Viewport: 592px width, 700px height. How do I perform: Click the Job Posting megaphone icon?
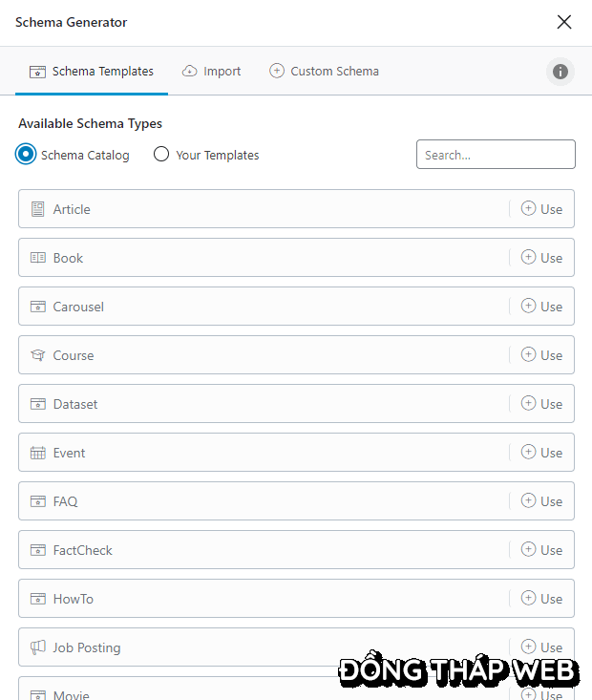click(x=38, y=647)
